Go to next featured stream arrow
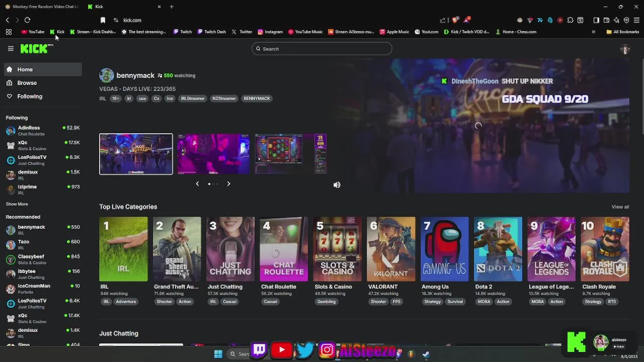The image size is (644, 362). tap(228, 184)
